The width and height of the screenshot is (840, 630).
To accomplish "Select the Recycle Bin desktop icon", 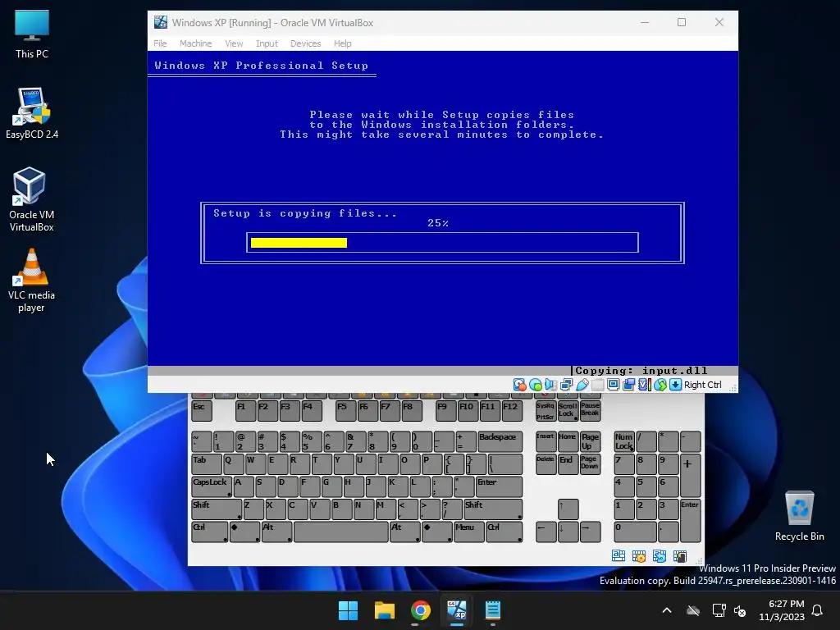I will (x=799, y=516).
